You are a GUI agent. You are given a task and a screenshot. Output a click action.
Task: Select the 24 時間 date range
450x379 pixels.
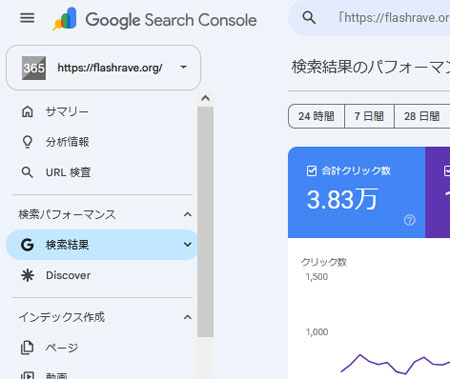[x=316, y=116]
